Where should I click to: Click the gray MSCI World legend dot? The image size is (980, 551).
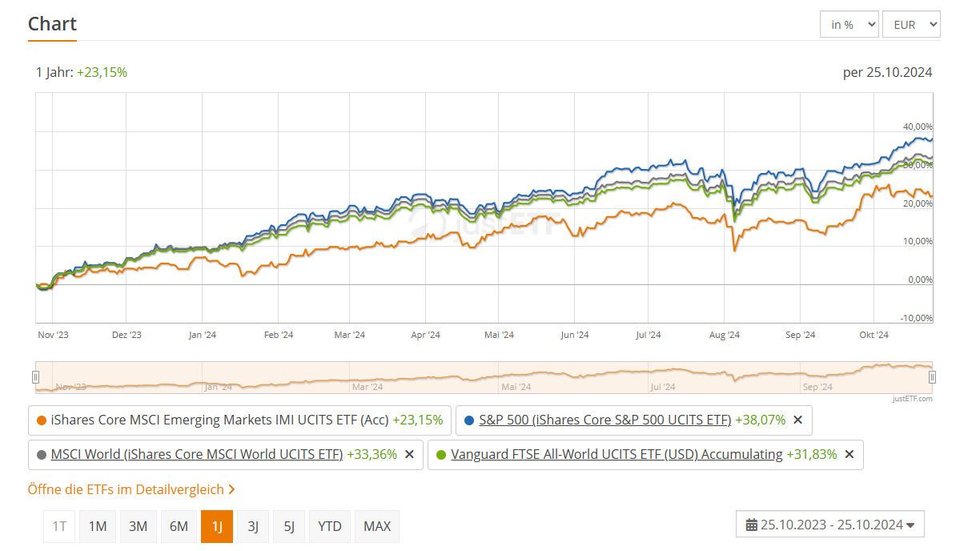[x=42, y=454]
